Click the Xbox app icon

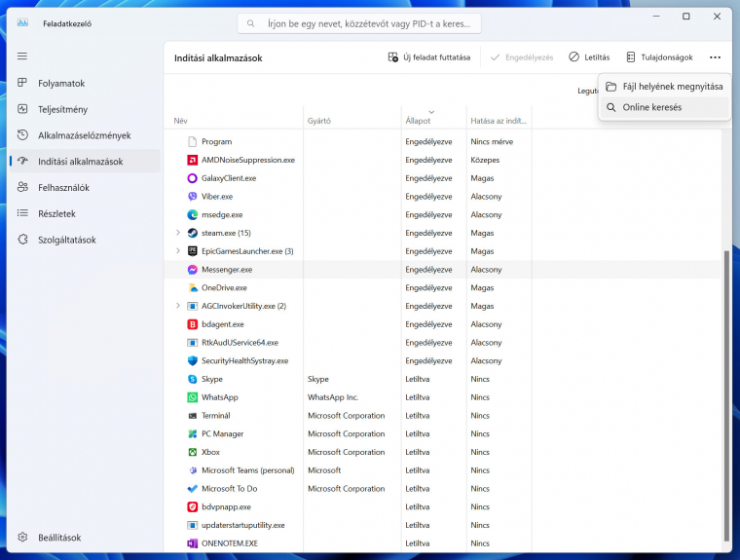[192, 452]
